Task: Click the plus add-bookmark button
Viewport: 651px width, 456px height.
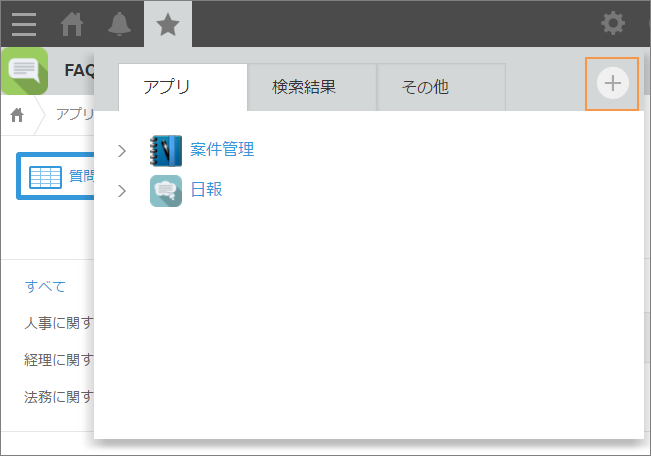Action: pyautogui.click(x=612, y=83)
